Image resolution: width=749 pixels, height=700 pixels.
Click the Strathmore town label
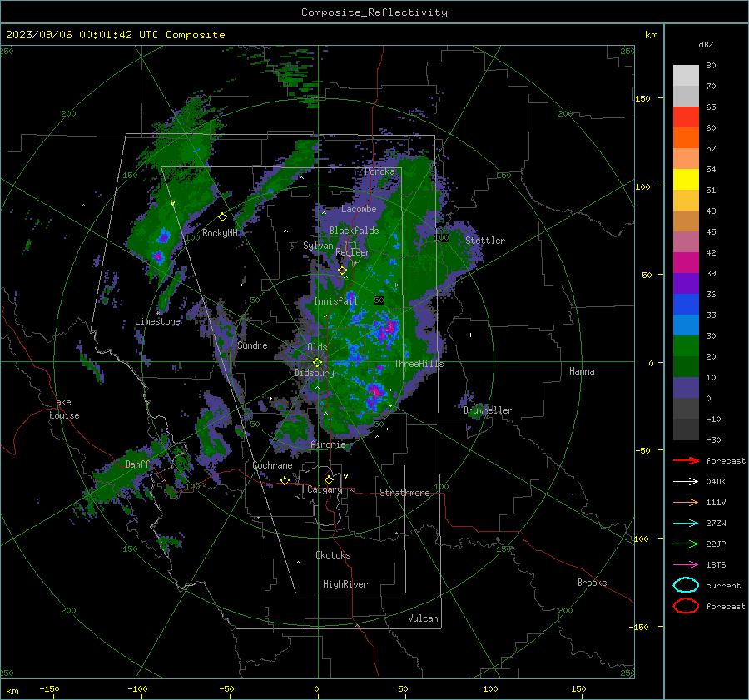(404, 493)
